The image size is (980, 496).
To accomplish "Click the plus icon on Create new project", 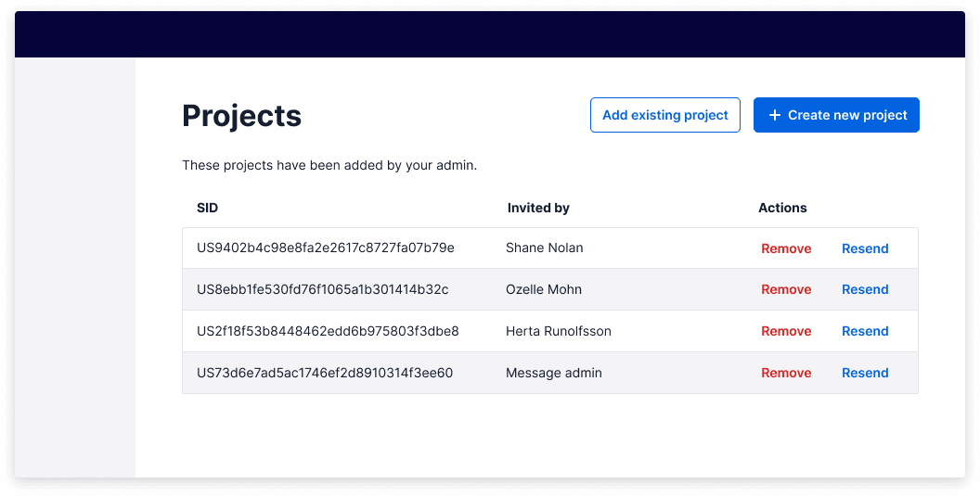I will (x=775, y=116).
